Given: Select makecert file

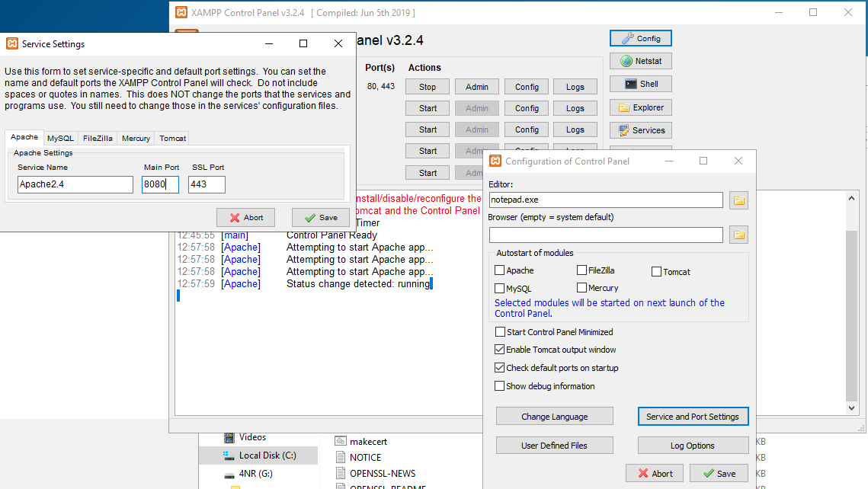Looking at the screenshot, I should (361, 442).
